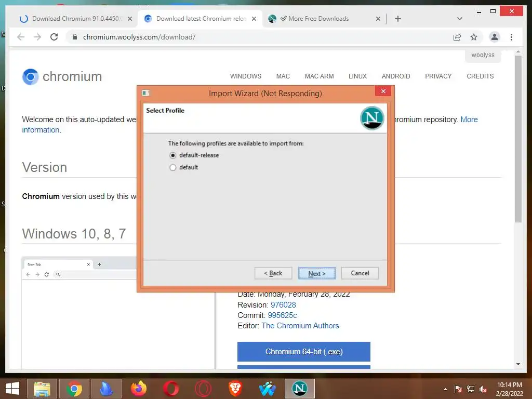Viewport: 532px width, 399px height.
Task: Bookmark this page with star icon
Action: [474, 37]
